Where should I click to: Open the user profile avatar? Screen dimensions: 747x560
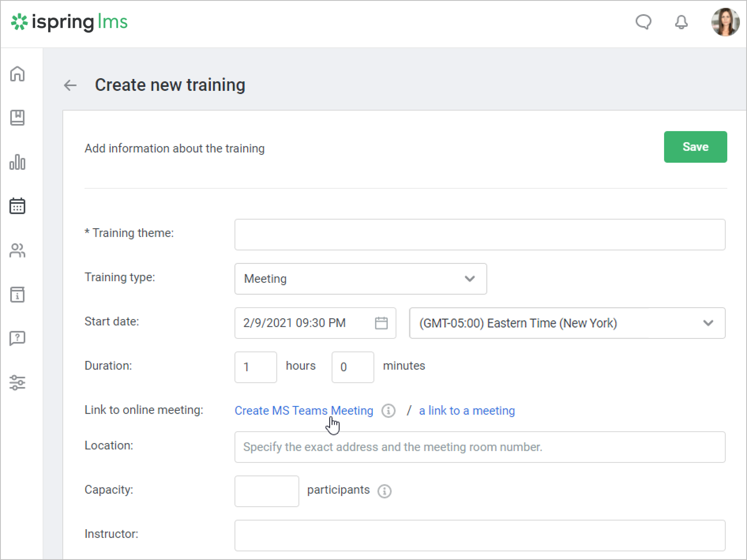tap(725, 22)
